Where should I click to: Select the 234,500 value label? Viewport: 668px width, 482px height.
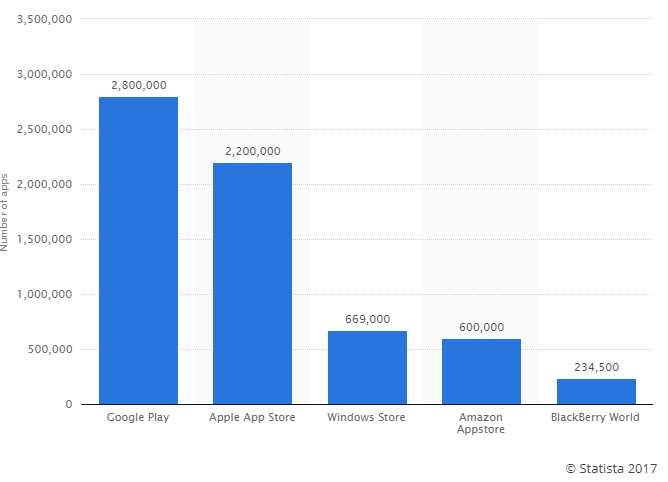pos(596,367)
